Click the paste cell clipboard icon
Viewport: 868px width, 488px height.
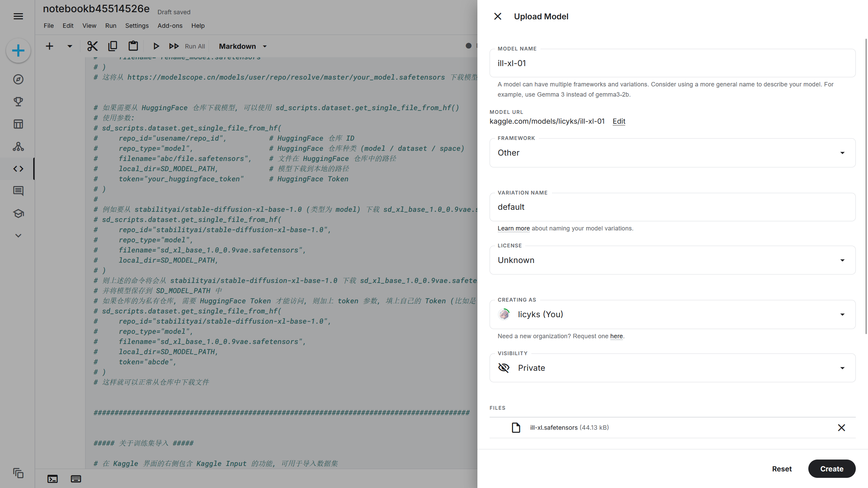133,46
